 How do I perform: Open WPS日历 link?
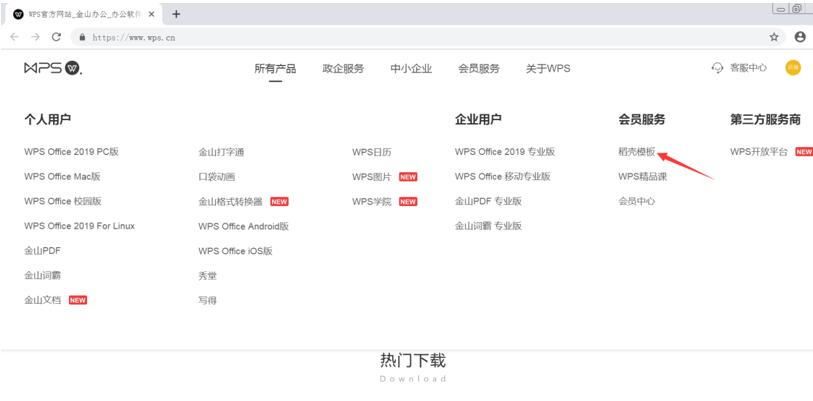point(372,153)
